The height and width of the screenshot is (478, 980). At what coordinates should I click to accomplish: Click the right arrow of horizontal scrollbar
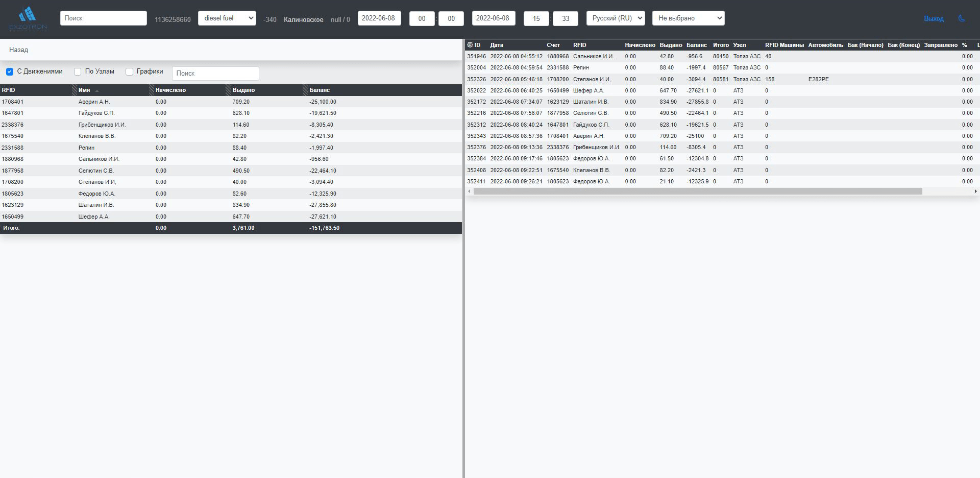point(975,192)
